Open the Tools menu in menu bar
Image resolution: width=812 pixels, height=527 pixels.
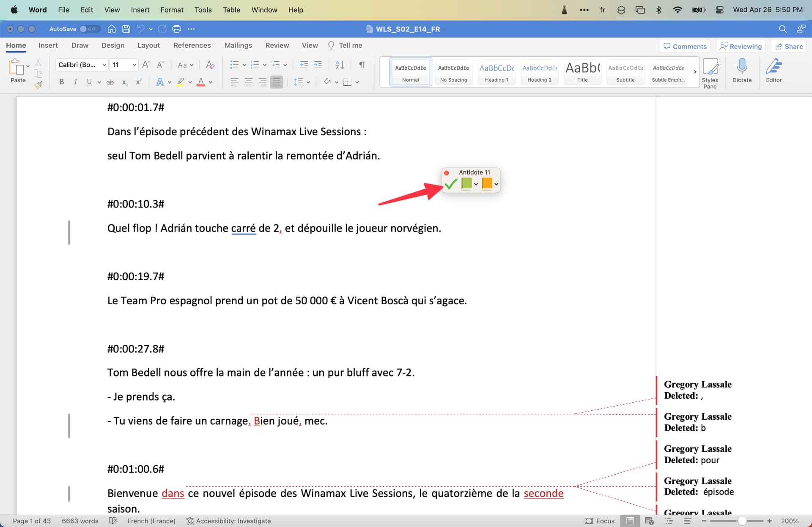203,10
